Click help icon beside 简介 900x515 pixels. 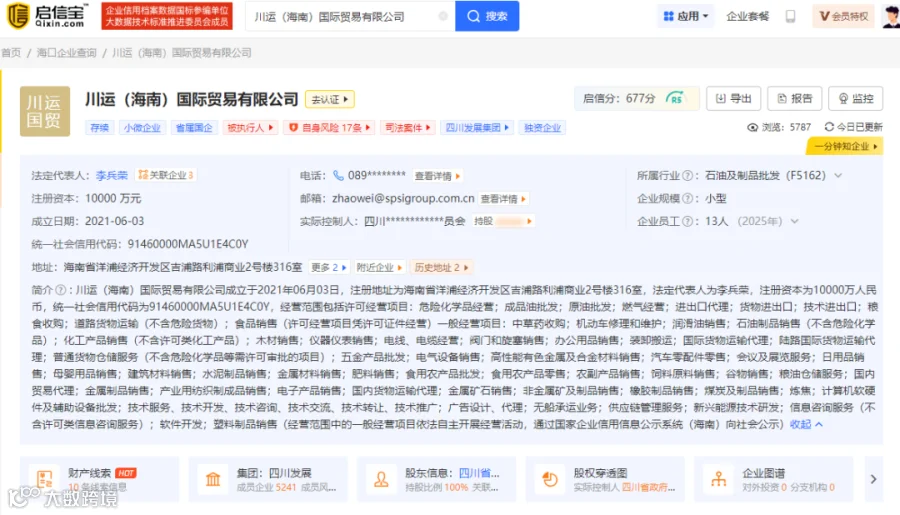click(x=60, y=290)
